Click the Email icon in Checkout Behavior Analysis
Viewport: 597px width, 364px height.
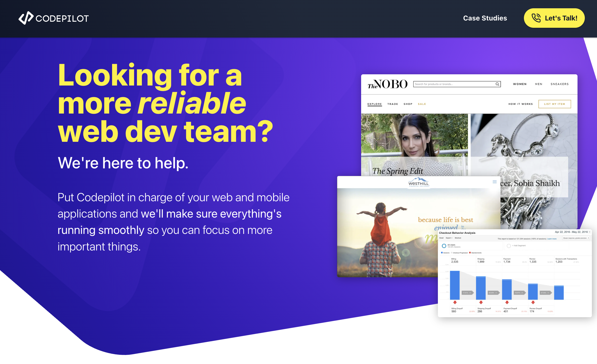pyautogui.click(x=442, y=238)
